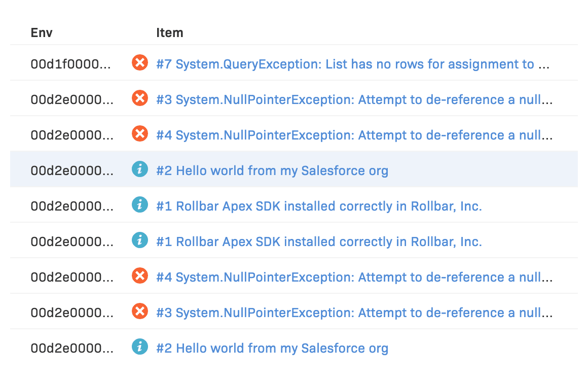This screenshot has width=588, height=379.
Task: Click error icon on first #3 NullPointerException row
Action: pyautogui.click(x=139, y=98)
